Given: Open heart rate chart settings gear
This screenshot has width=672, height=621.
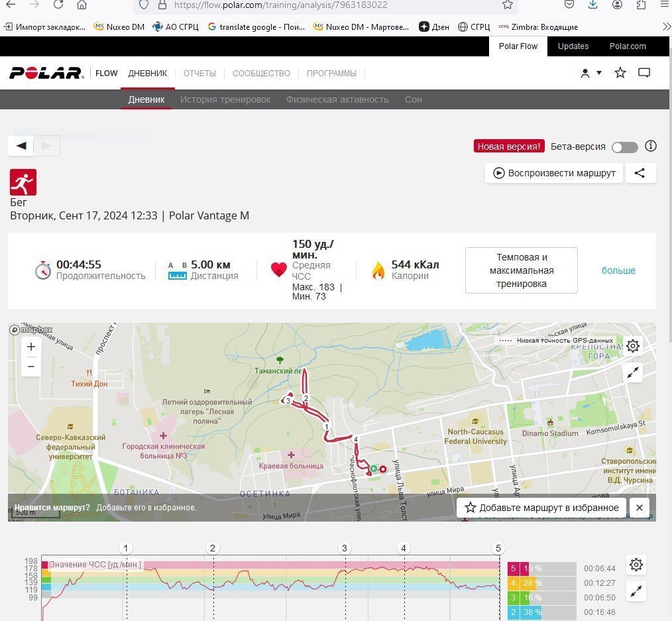Looking at the screenshot, I should click(636, 565).
